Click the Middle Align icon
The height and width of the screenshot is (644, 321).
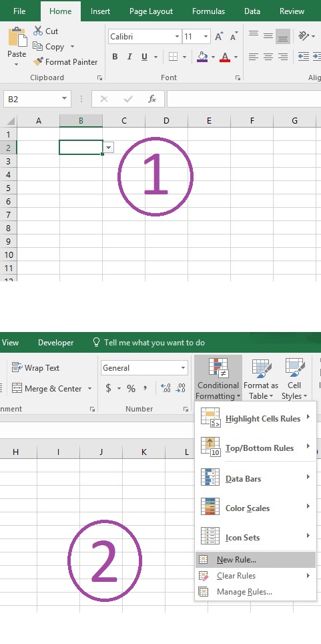point(268,35)
